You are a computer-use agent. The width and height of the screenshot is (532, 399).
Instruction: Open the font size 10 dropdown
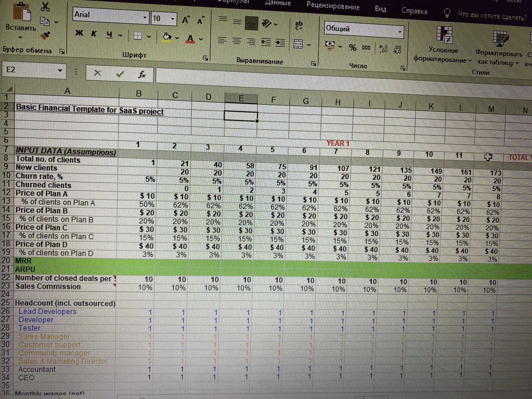click(172, 19)
